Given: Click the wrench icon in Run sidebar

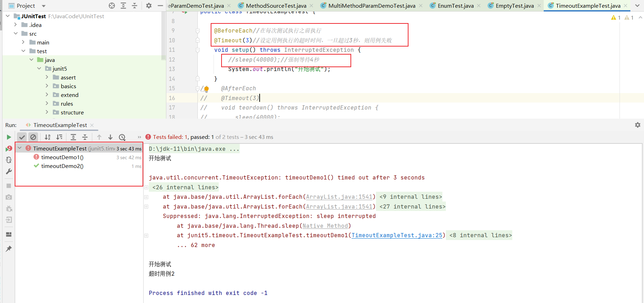Looking at the screenshot, I should point(9,171).
